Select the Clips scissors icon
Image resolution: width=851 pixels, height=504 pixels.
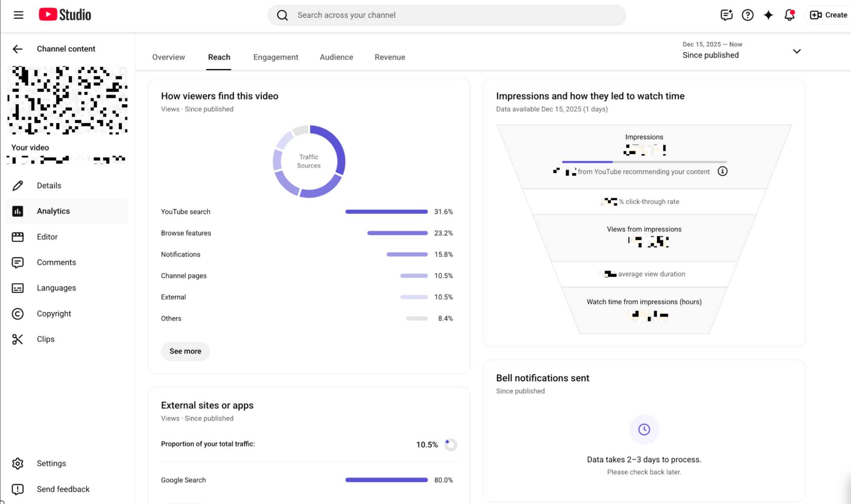tap(17, 339)
